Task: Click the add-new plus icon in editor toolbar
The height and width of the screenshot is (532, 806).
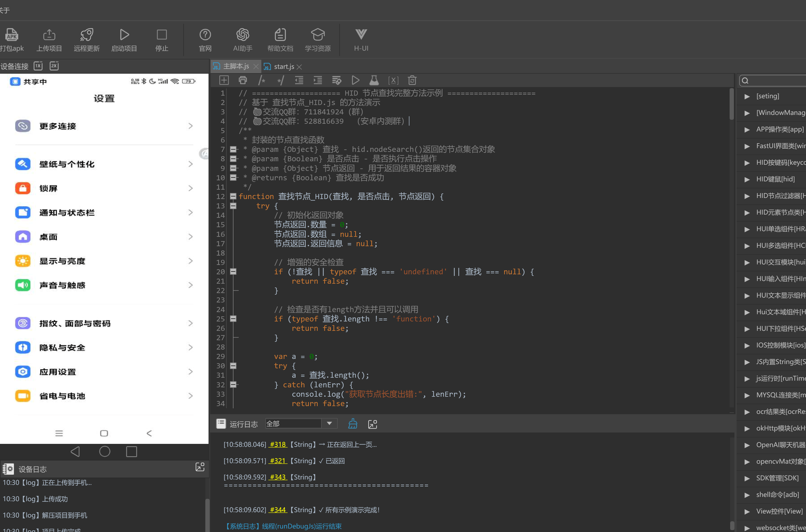Action: (224, 80)
